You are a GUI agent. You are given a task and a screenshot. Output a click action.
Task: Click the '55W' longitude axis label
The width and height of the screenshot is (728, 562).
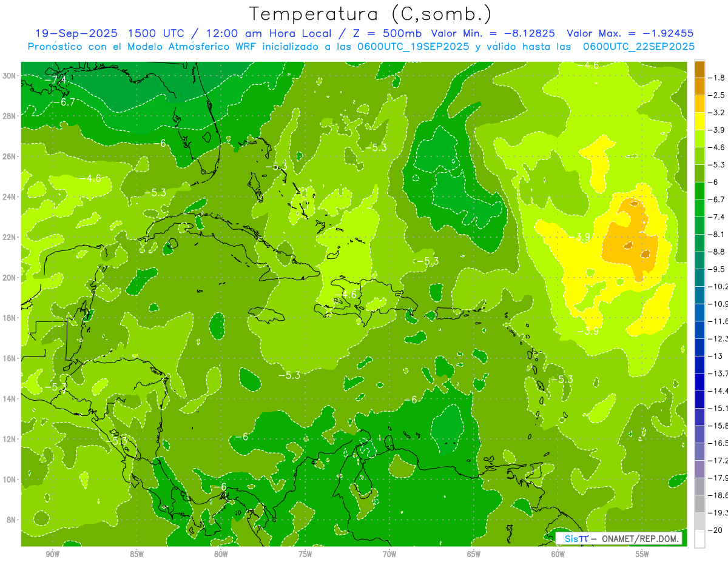[642, 554]
